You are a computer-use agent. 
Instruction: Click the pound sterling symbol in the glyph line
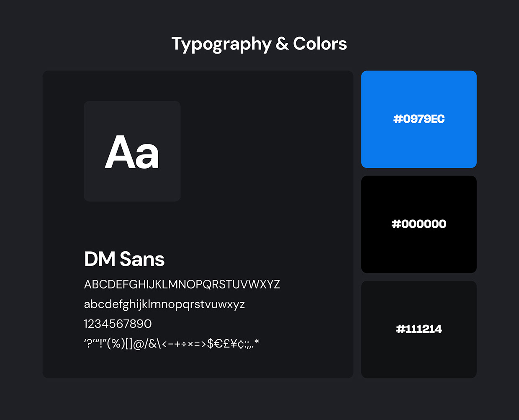tap(226, 344)
